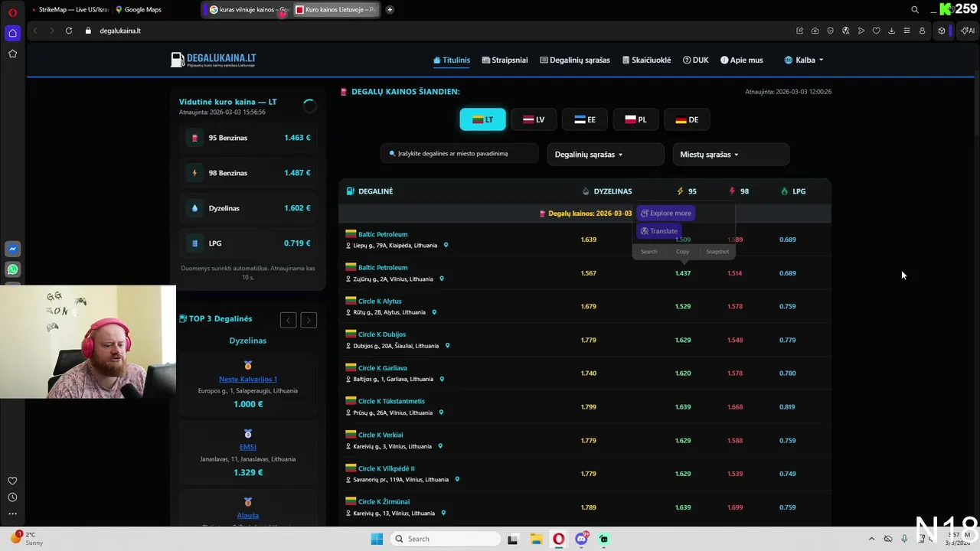980x551 pixels.
Task: Click the station search input field
Action: [459, 154]
